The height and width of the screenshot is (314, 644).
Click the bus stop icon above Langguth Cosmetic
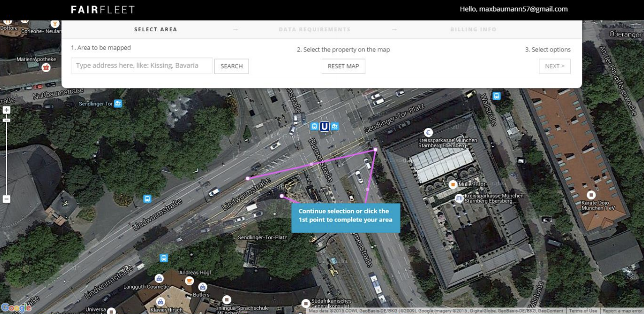(x=164, y=258)
